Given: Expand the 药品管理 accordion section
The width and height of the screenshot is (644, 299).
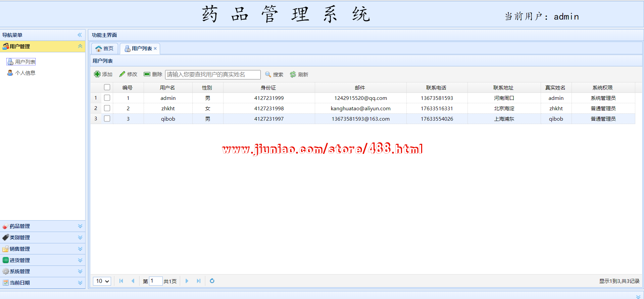Looking at the screenshot, I should pyautogui.click(x=80, y=226).
